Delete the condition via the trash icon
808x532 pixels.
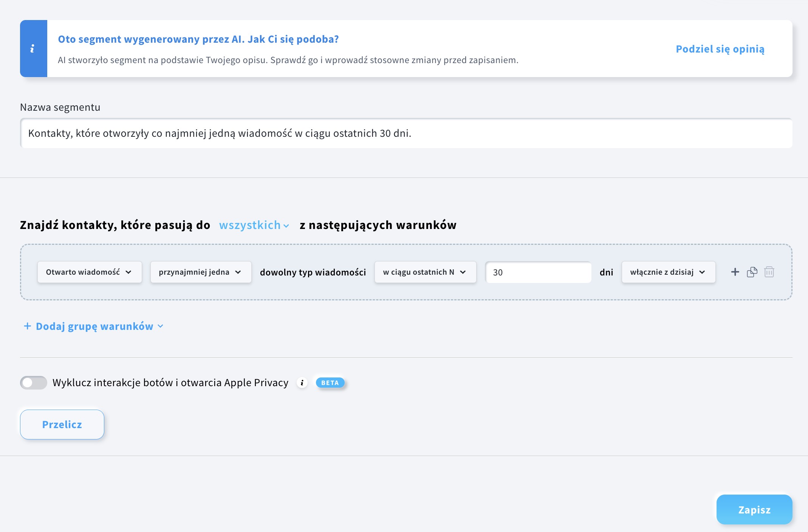769,272
